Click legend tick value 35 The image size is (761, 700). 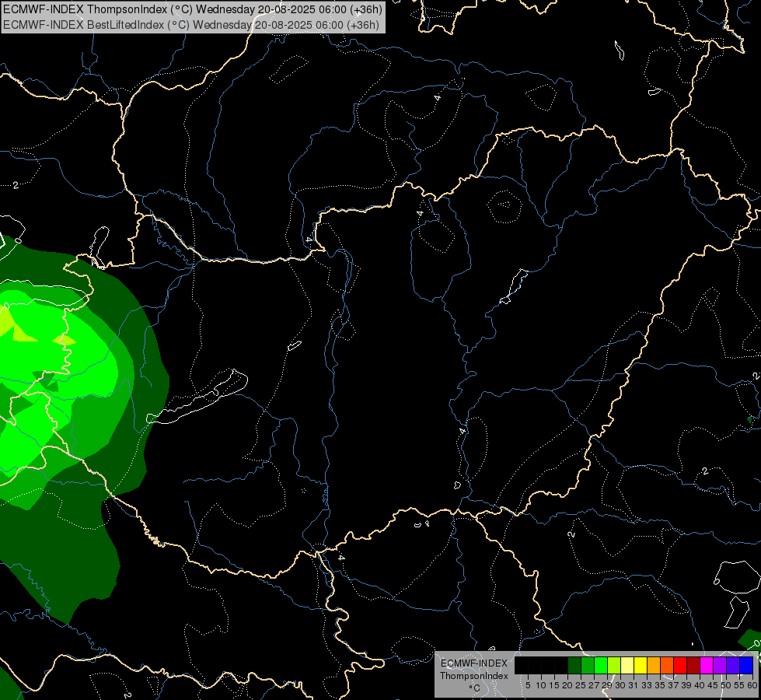tap(660, 685)
